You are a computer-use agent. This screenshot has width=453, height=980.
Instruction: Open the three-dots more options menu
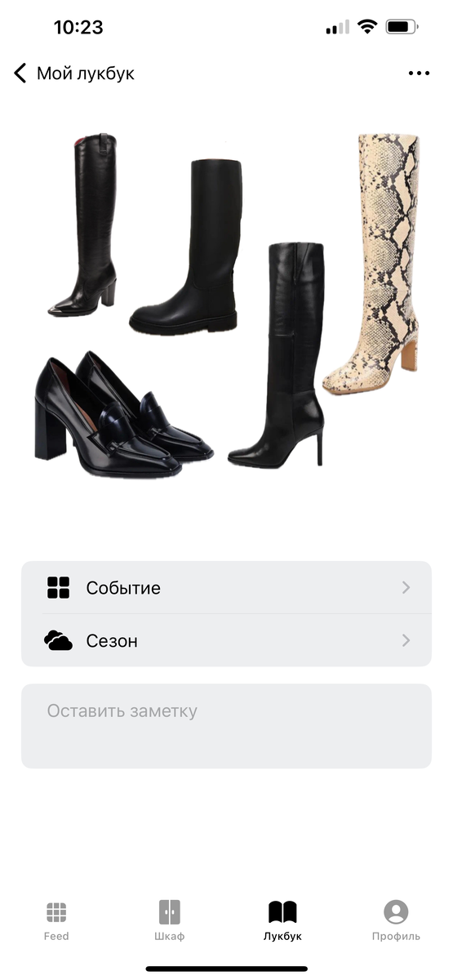419,73
